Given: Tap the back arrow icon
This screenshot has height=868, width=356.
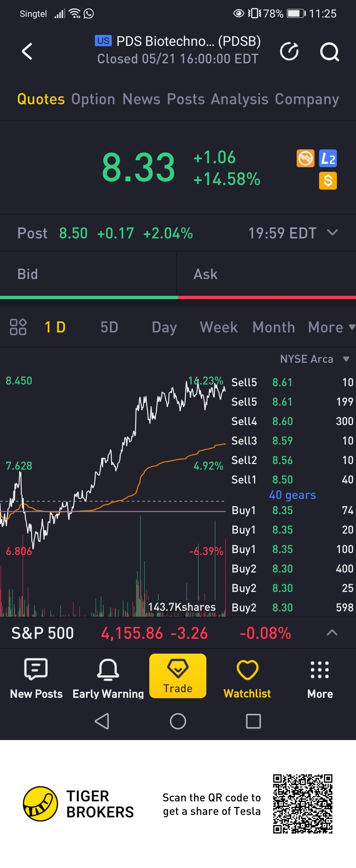Looking at the screenshot, I should (27, 51).
